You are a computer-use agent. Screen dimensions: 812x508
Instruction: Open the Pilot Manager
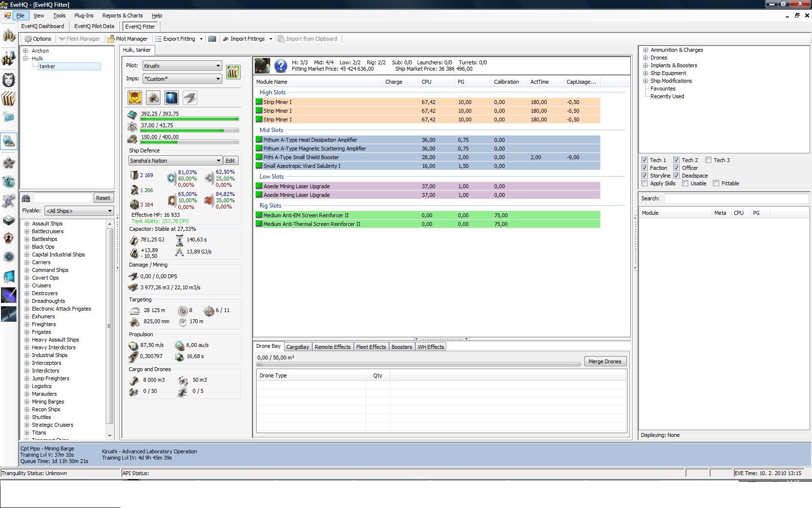click(128, 39)
